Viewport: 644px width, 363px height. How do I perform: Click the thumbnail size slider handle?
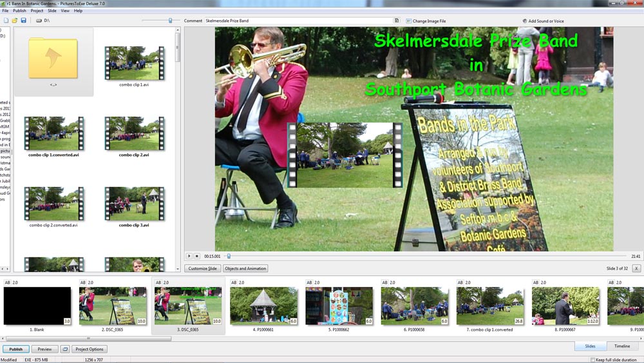(170, 21)
